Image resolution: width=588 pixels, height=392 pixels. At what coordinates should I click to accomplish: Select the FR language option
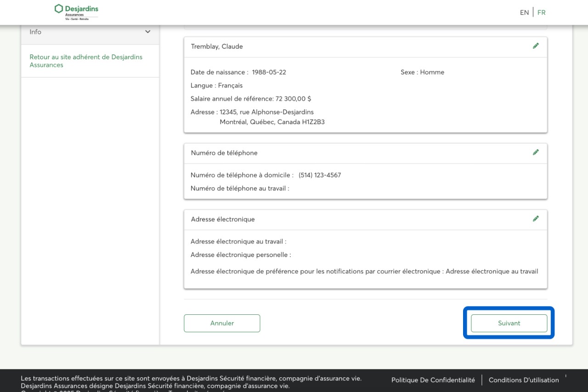click(542, 12)
